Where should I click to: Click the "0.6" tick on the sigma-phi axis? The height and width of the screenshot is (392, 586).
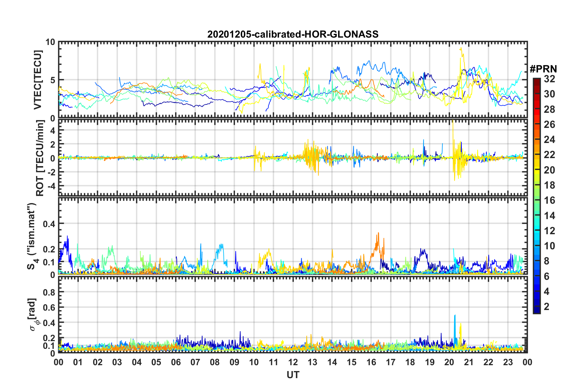pyautogui.click(x=49, y=307)
